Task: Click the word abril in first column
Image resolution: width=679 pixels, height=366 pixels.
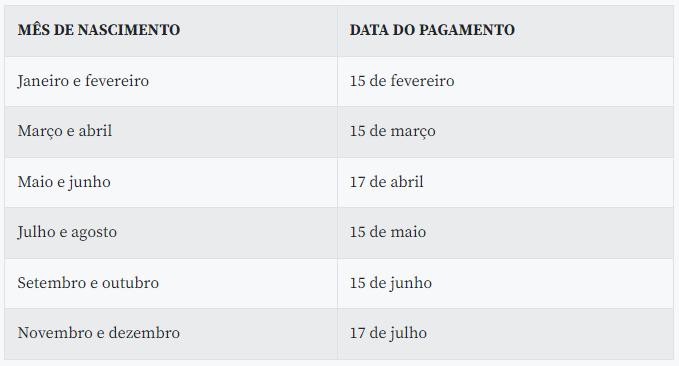Action: 95,131
